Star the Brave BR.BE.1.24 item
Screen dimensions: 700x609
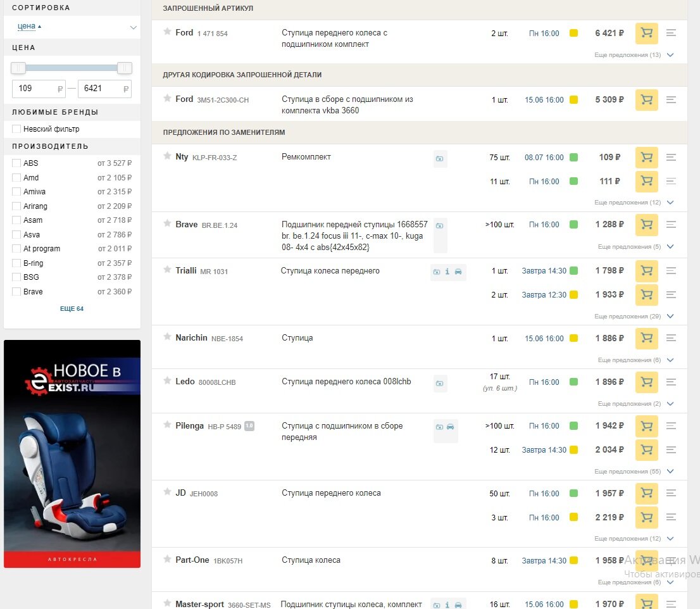[167, 223]
